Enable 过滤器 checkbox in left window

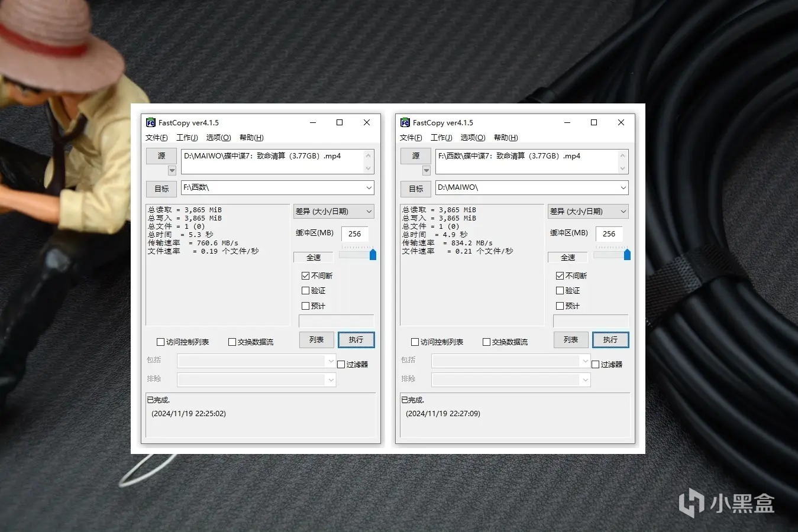pos(341,365)
